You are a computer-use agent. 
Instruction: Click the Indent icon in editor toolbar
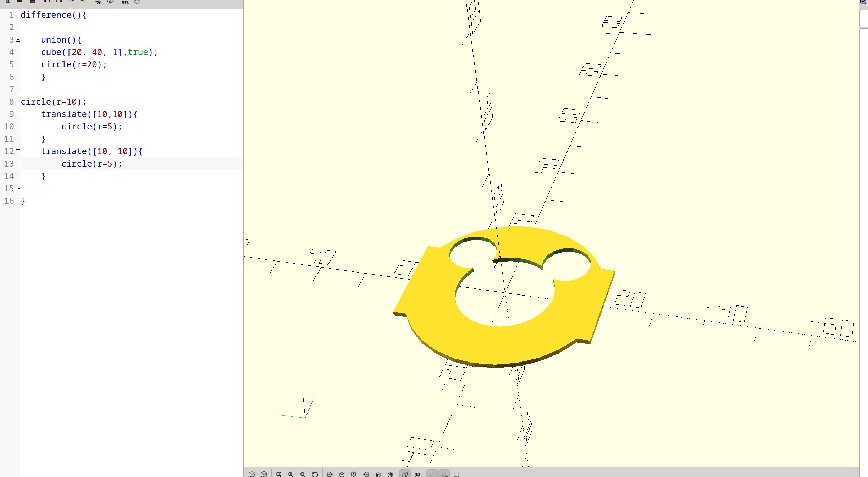(83, 2)
